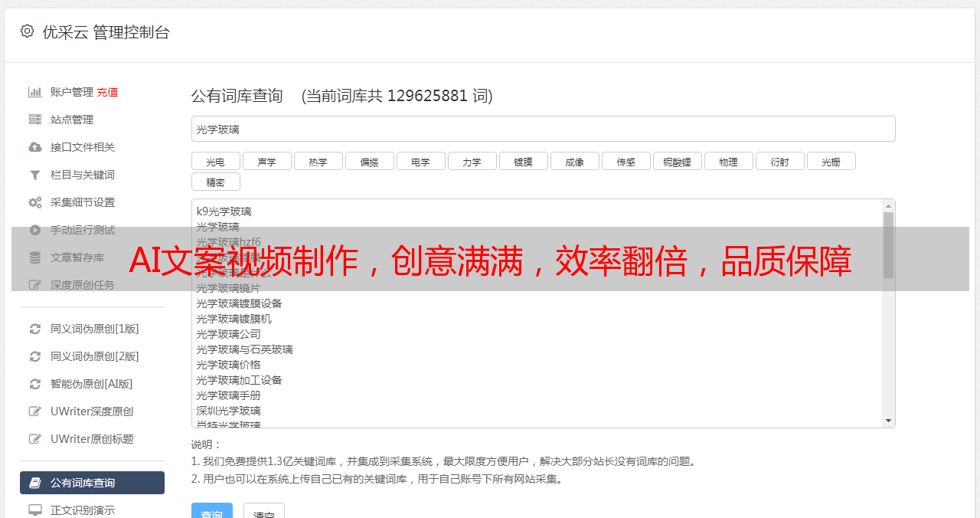This screenshot has width=980, height=518.
Task: Click the results list scrollbar thumb
Action: click(888, 245)
